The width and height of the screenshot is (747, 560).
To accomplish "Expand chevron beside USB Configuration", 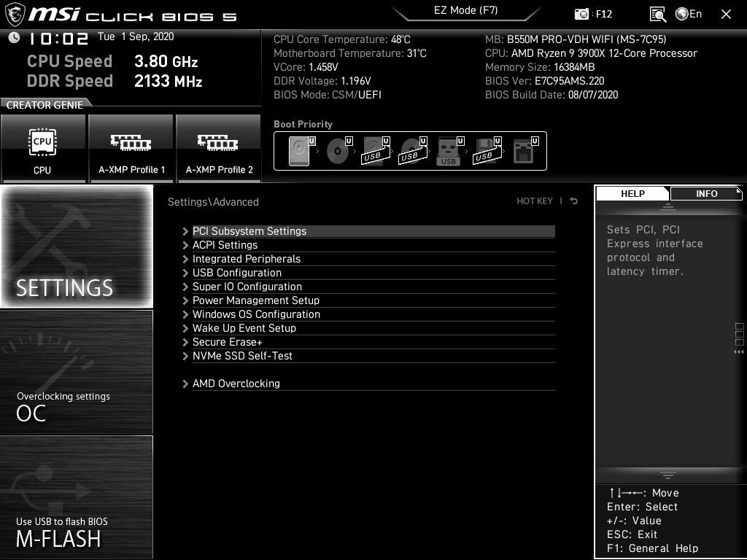I will (185, 273).
